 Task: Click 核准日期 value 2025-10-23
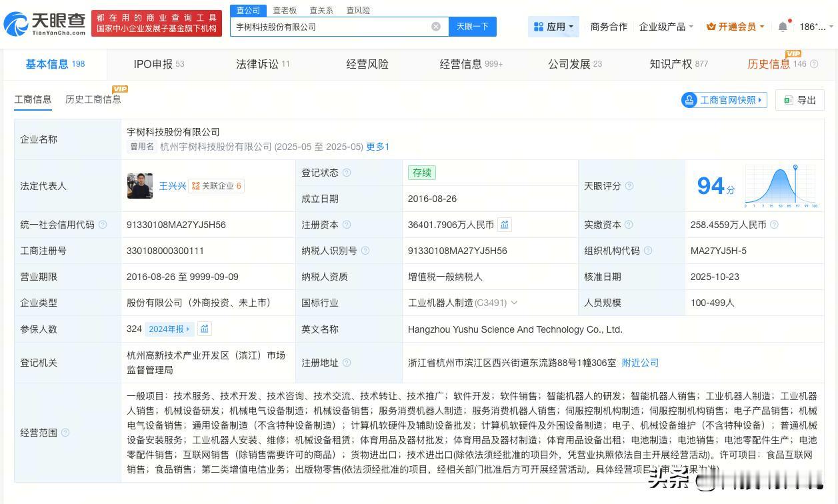pos(713,277)
